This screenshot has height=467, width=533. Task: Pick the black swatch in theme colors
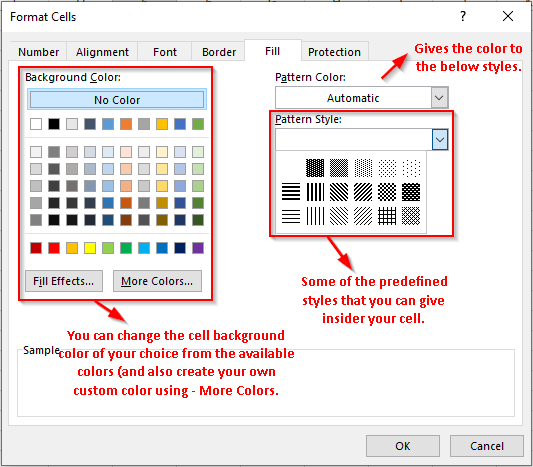click(x=54, y=124)
